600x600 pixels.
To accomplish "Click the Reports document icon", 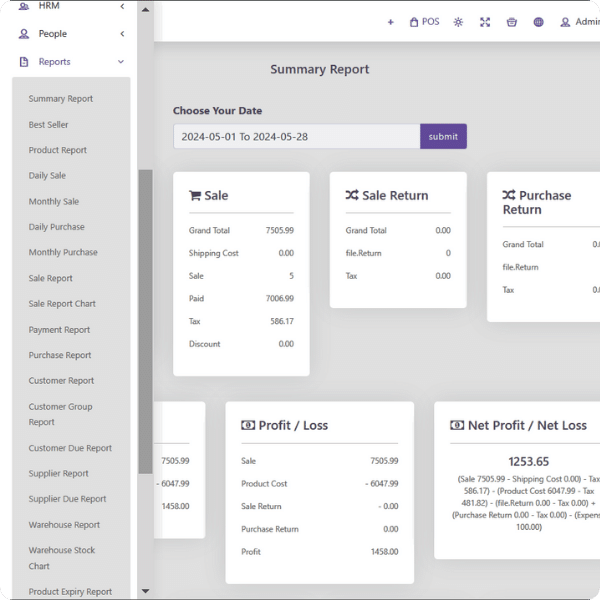I will (x=24, y=62).
